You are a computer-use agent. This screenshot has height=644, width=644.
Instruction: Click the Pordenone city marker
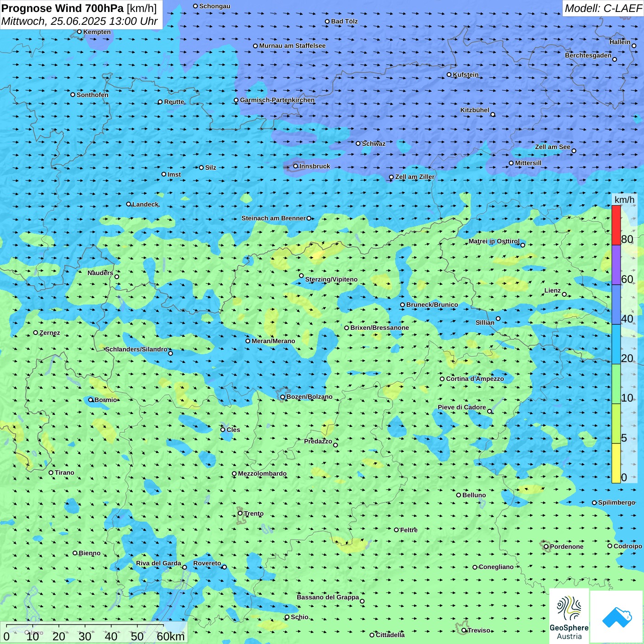tap(546, 546)
